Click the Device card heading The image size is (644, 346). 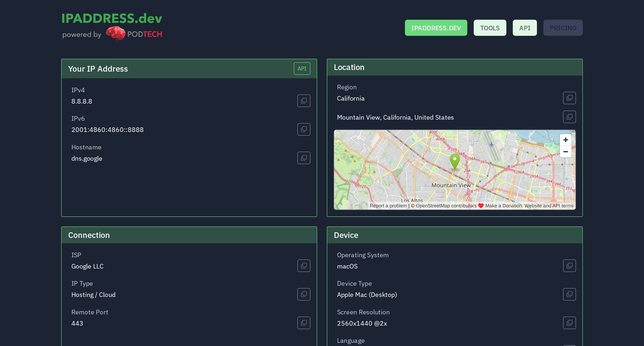[346, 235]
